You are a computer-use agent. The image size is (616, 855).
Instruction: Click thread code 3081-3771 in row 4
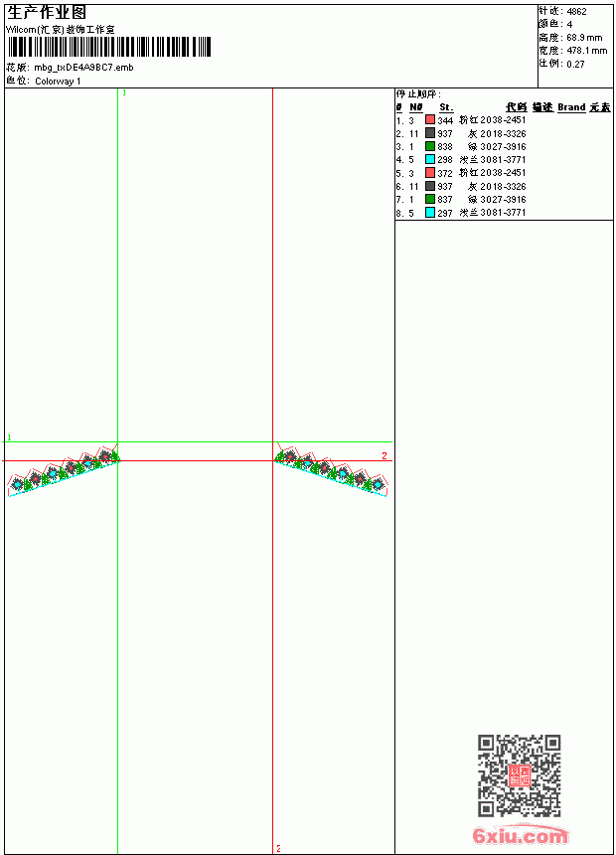coord(503,160)
